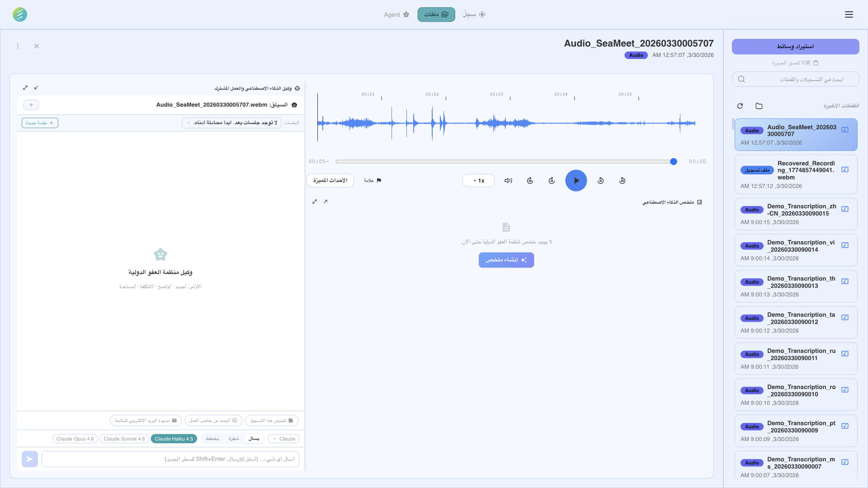Open the Claude model family dropdown
Image resolution: width=868 pixels, height=488 pixels.
[283, 438]
